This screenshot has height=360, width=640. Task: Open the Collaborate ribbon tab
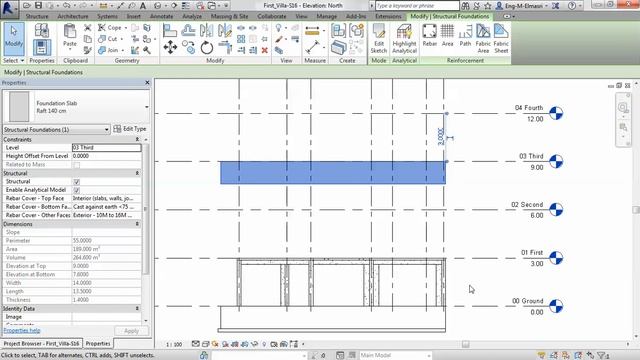pyautogui.click(x=271, y=16)
